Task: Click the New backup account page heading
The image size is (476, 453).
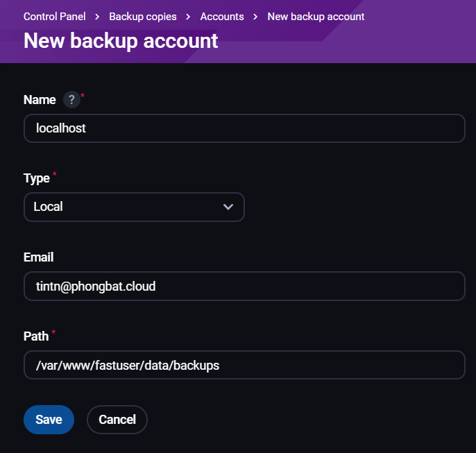Action: (x=121, y=41)
